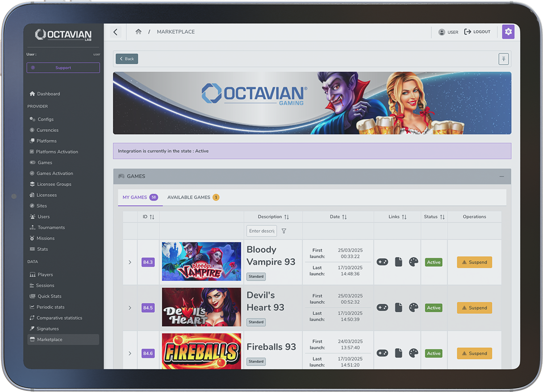Open document link for Devil's Heart 93
Screen dimensions: 543x392
coord(399,308)
